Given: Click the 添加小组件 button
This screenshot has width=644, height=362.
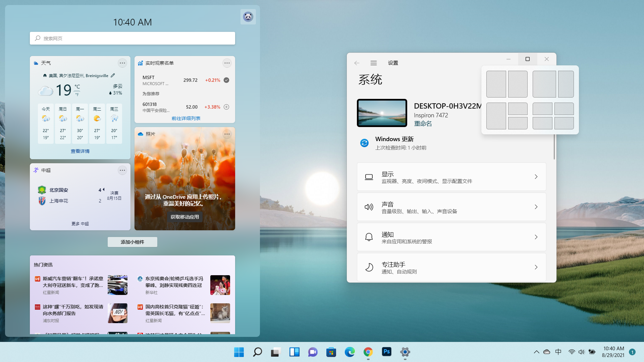Looking at the screenshot, I should point(132,242).
